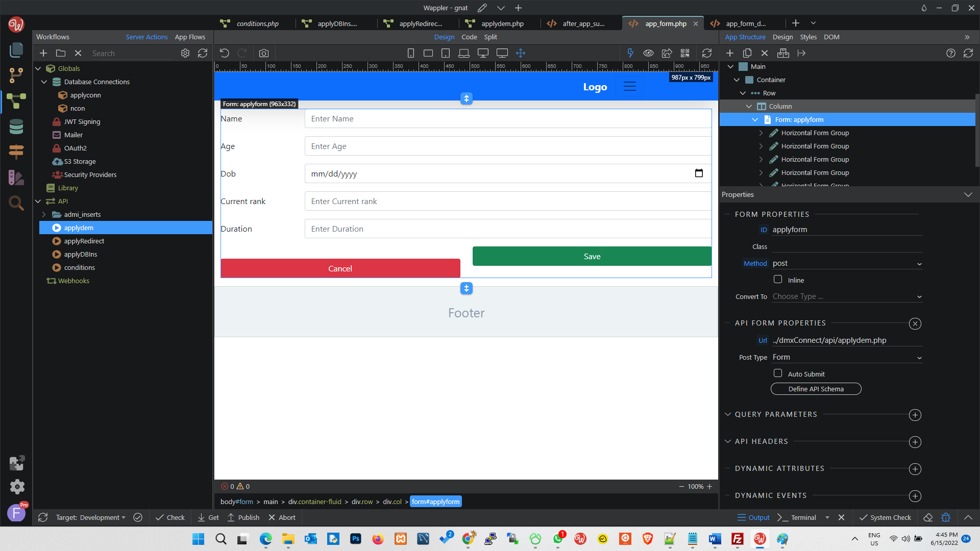Take a screenshot with the camera icon
This screenshot has width=980, height=551.
tap(264, 53)
